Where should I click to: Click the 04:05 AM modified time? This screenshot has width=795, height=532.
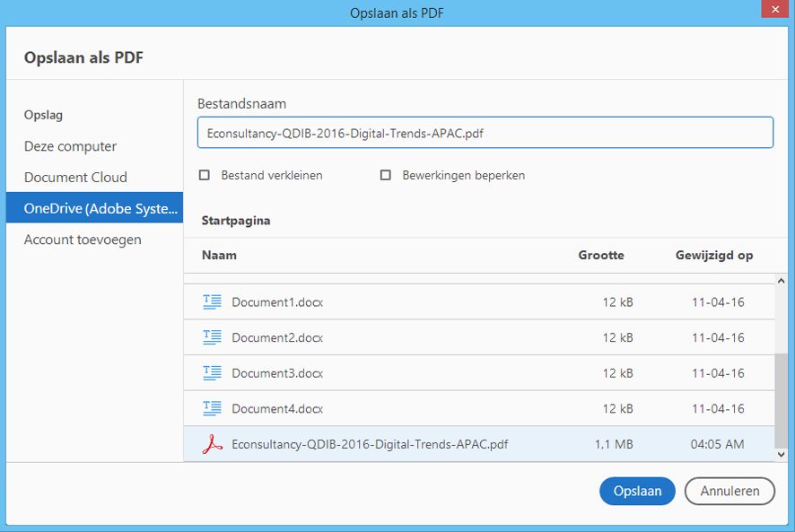[718, 444]
